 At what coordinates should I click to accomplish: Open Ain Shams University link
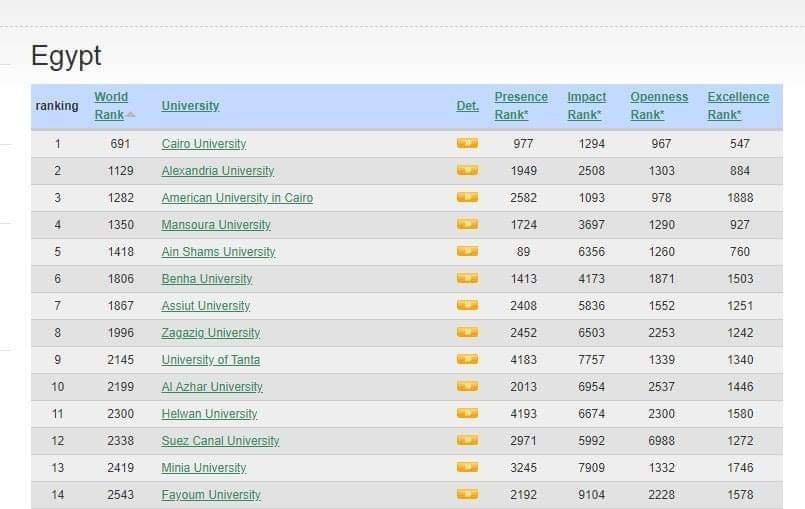point(218,252)
